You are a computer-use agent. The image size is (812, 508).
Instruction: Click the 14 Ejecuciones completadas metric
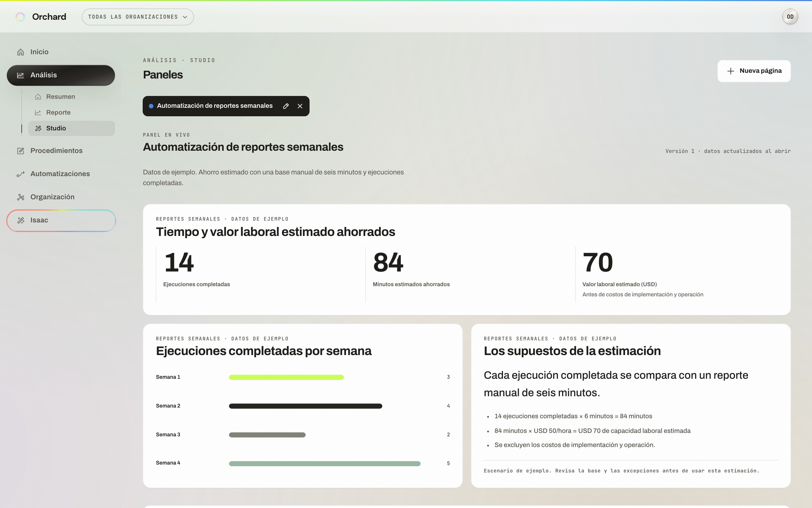[x=261, y=275]
